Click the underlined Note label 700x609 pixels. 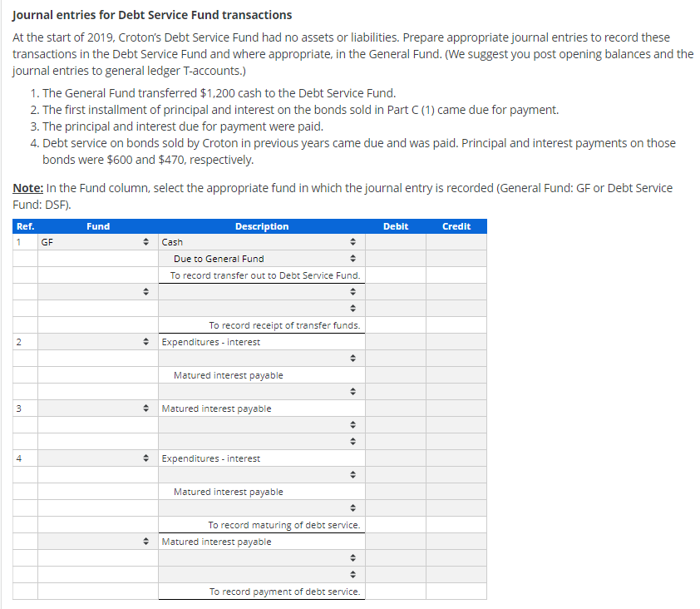click(x=23, y=188)
